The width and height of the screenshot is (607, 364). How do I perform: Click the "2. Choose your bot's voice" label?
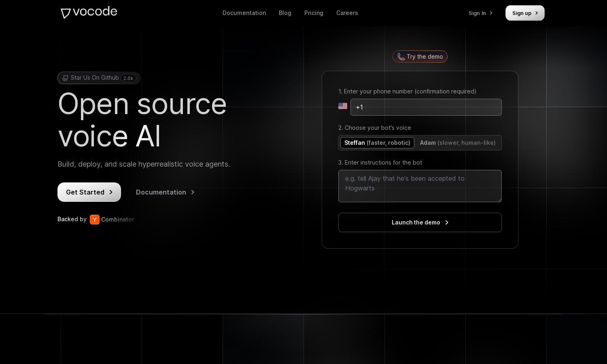point(375,128)
